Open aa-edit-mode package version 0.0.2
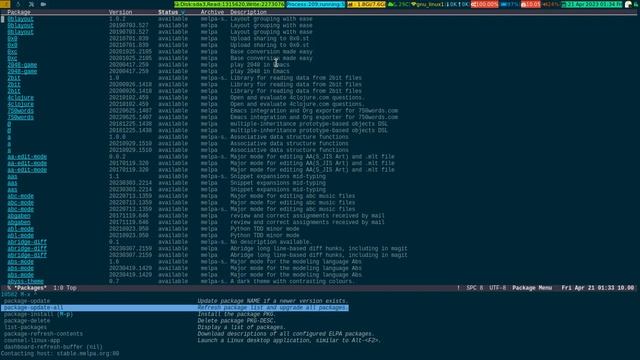Viewport: 640px width, 360px height. pos(27,157)
